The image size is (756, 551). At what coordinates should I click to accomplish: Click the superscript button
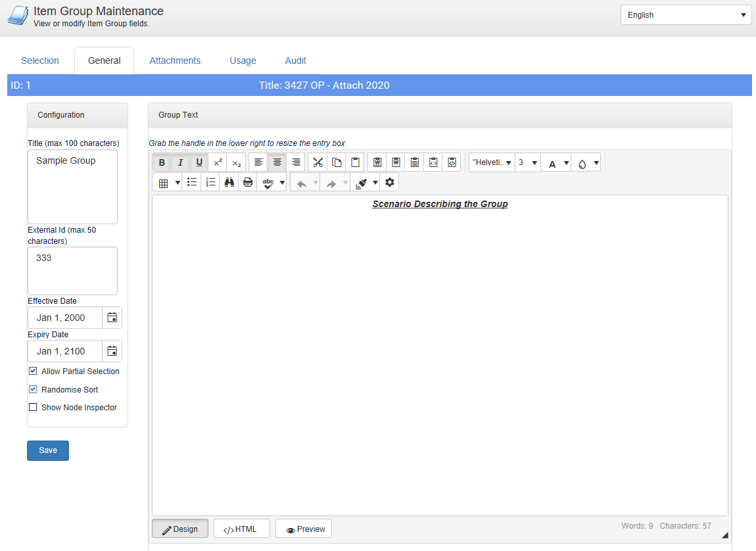(218, 162)
